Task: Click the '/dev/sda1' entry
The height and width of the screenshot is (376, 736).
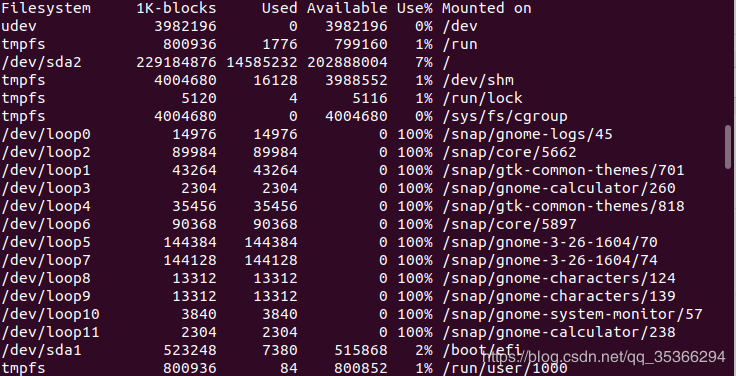Action: coord(41,350)
